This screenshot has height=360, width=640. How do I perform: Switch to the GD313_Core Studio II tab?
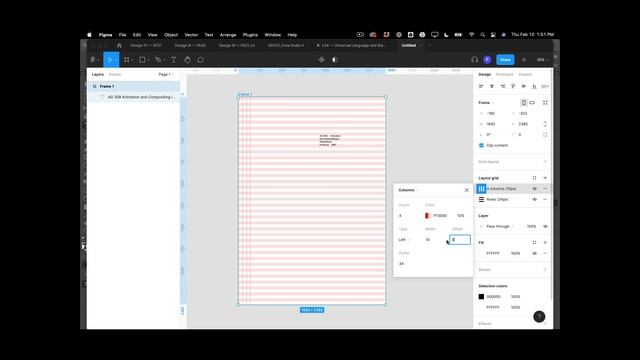286,45
